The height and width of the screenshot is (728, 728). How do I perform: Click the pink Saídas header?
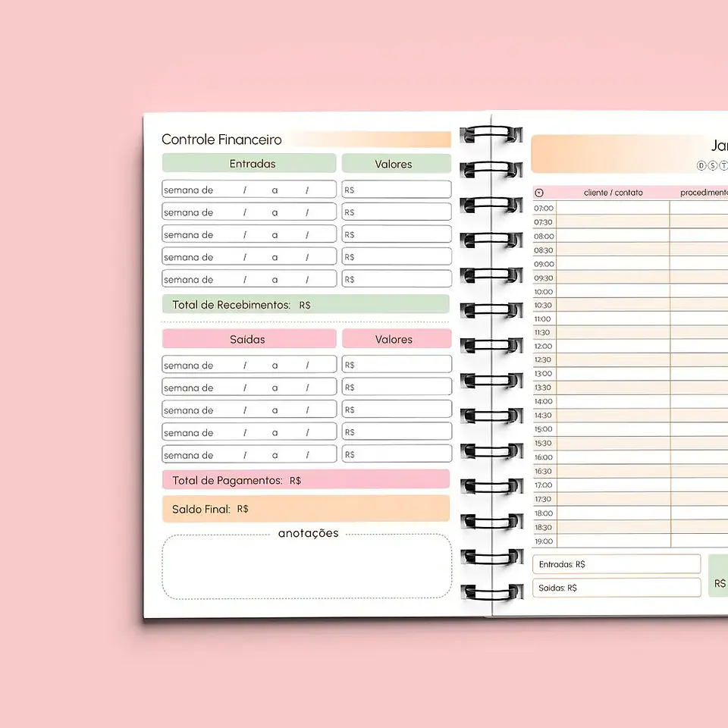[249, 339]
